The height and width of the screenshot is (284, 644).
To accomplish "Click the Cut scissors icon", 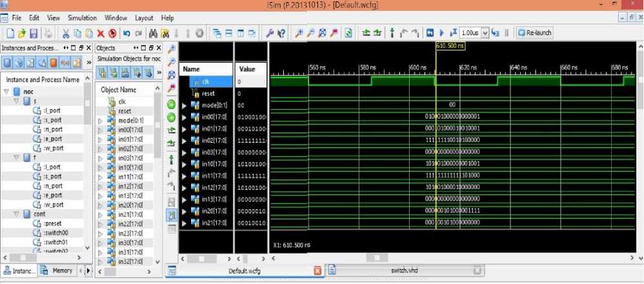I will 66,33.
